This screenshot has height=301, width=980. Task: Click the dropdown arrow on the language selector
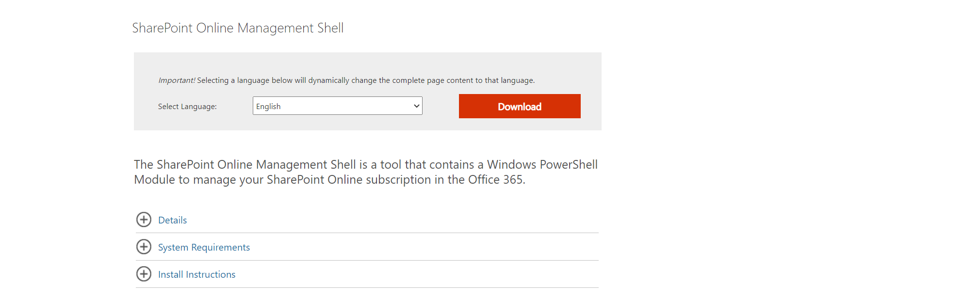tap(416, 106)
